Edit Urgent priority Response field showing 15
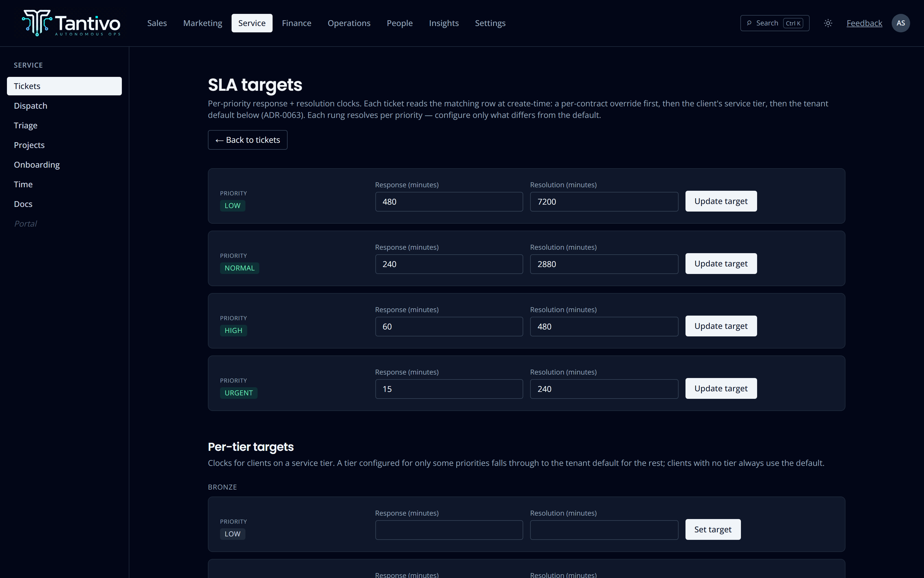This screenshot has width=924, height=578. click(449, 389)
